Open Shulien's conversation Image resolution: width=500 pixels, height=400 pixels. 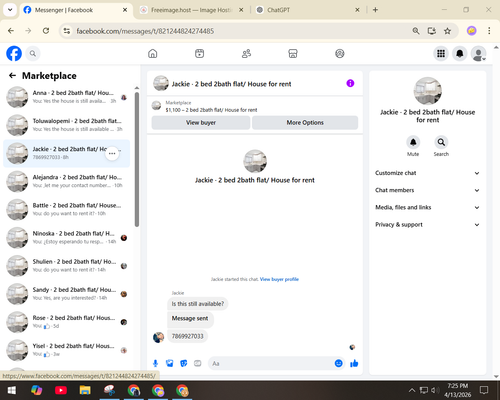click(67, 266)
